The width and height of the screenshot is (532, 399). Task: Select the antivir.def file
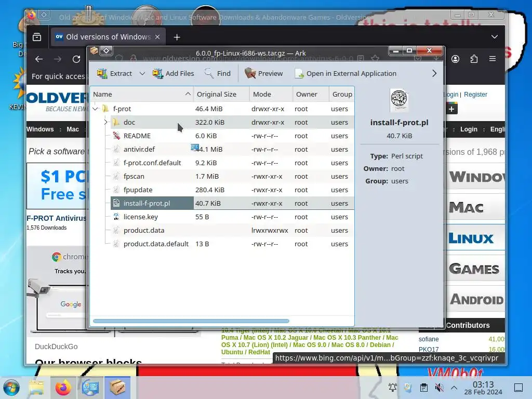139,149
